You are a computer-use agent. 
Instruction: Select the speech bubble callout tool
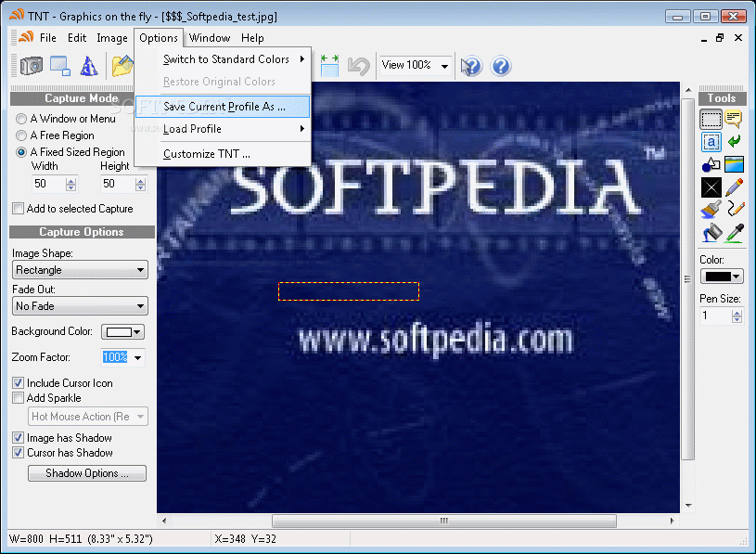click(x=734, y=119)
